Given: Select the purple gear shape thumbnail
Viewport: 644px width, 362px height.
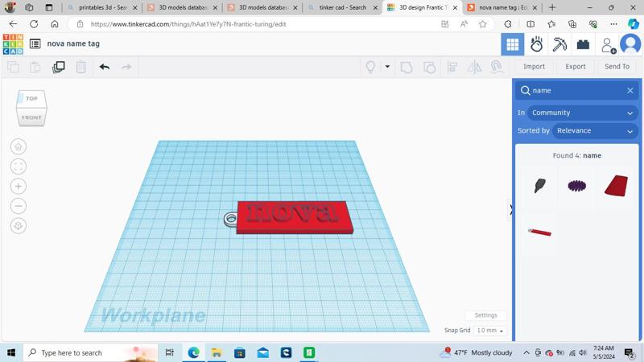Looking at the screenshot, I should 576,186.
